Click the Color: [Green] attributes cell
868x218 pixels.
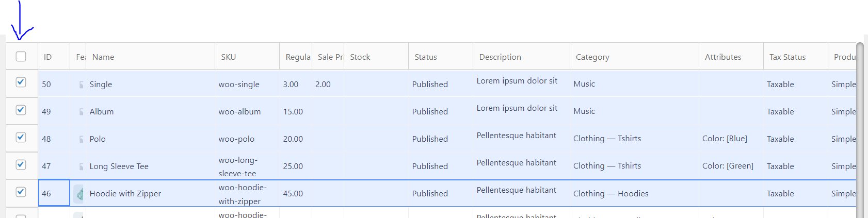[728, 166]
